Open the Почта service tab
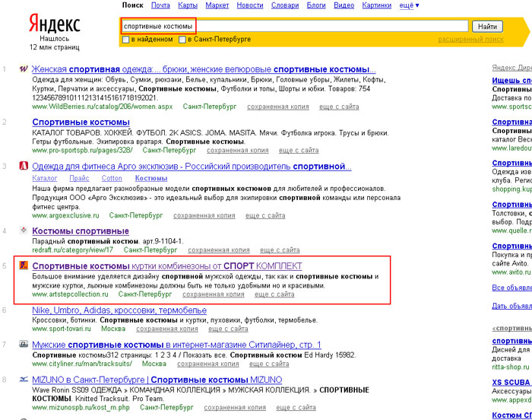The image size is (532, 420). [x=160, y=5]
